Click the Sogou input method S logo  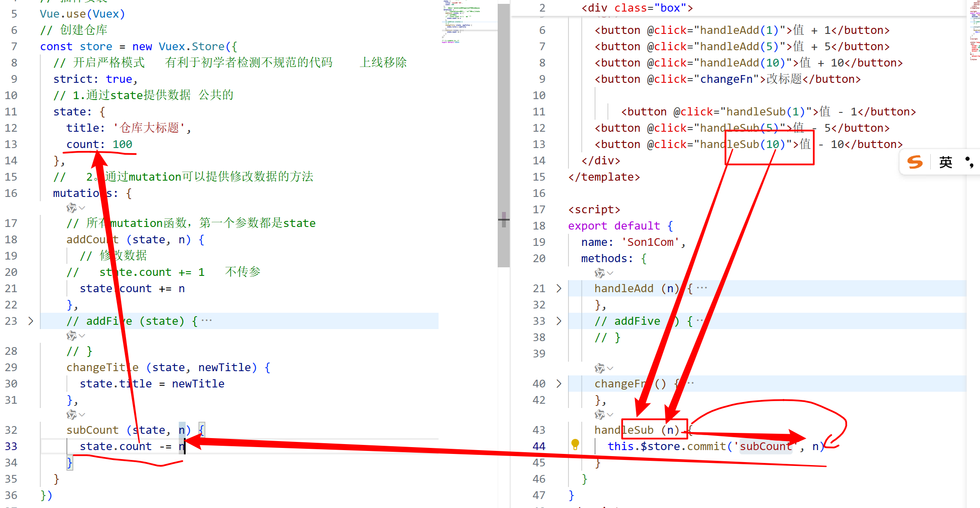pos(915,162)
